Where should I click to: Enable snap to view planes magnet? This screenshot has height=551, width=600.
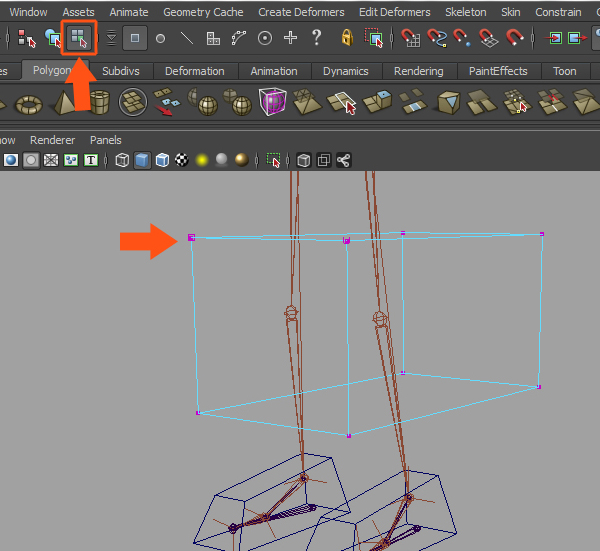489,38
